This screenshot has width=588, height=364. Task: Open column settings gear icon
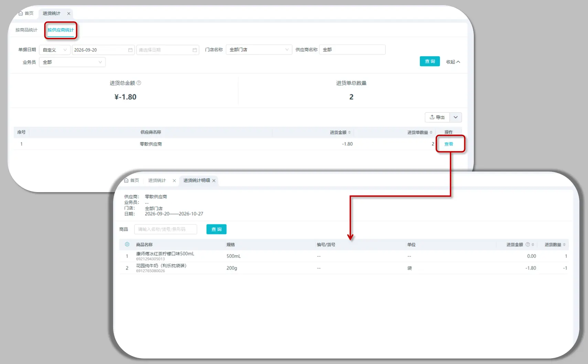click(x=127, y=244)
